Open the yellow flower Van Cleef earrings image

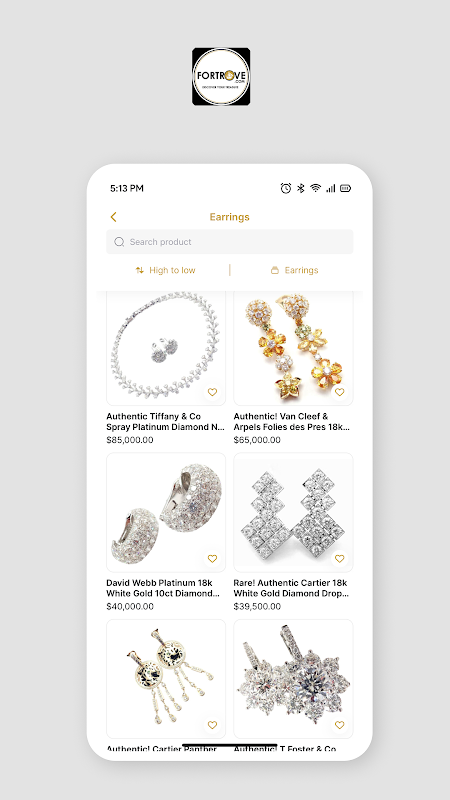tap(293, 348)
